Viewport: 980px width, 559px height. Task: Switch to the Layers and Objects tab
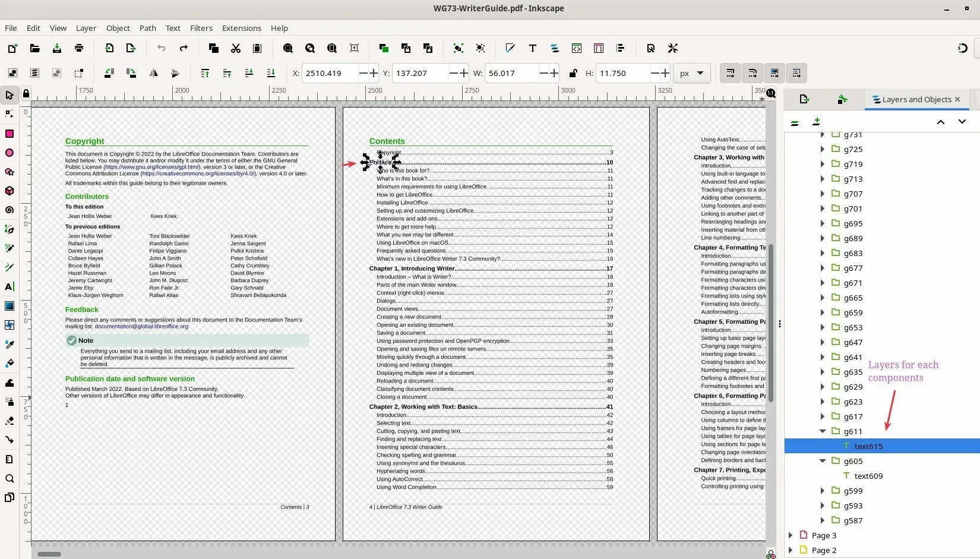click(915, 99)
